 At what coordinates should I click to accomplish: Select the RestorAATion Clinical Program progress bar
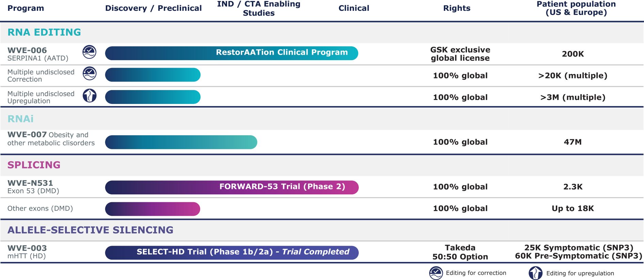[x=231, y=53]
